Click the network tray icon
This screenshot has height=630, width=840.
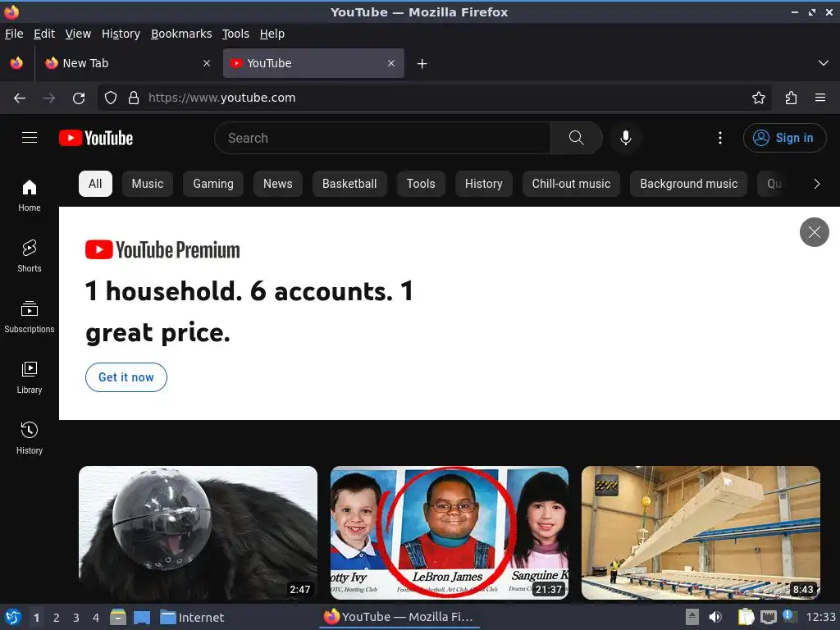pos(768,617)
